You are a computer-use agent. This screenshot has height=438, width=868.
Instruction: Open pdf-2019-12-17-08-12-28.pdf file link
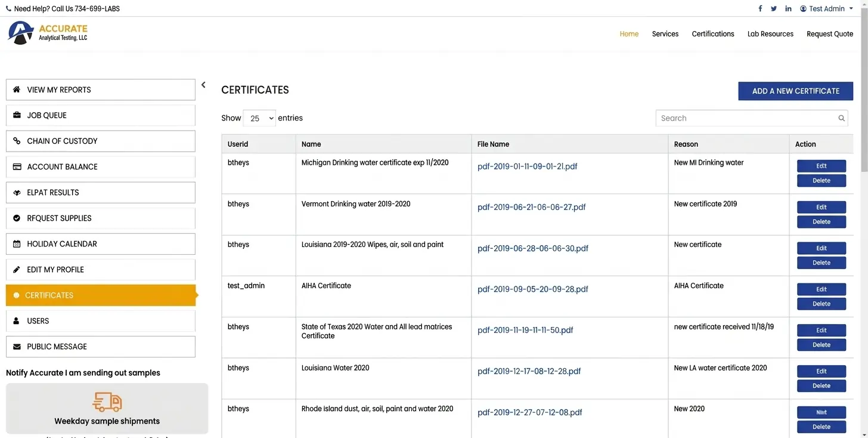[529, 371]
